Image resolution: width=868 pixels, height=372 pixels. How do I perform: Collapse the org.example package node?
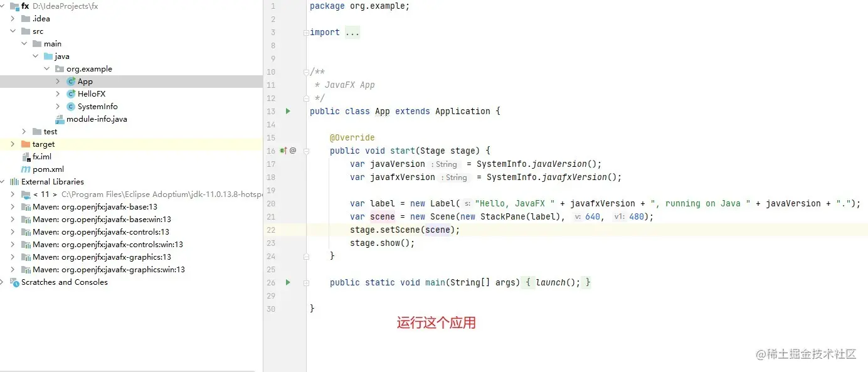[x=46, y=69]
